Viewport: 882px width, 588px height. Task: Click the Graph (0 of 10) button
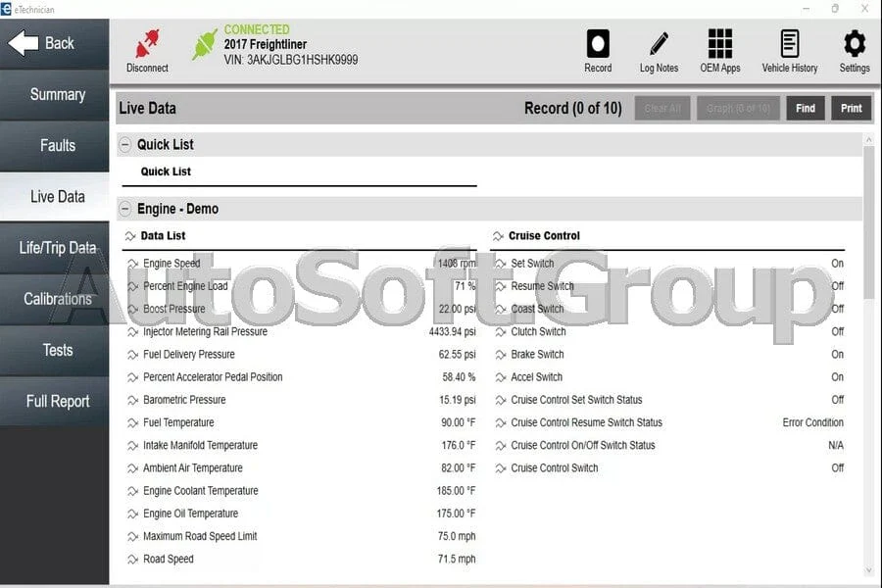click(738, 108)
